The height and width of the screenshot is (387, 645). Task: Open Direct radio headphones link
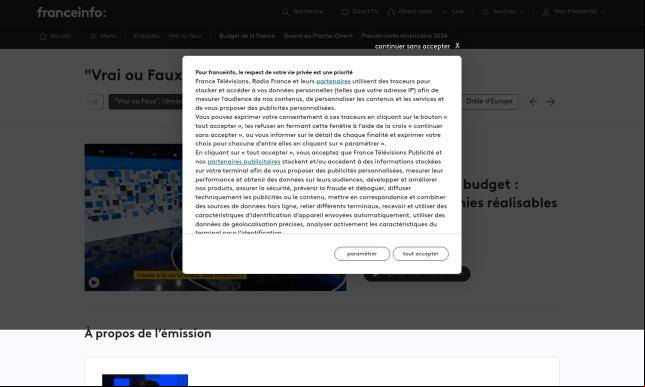click(410, 12)
